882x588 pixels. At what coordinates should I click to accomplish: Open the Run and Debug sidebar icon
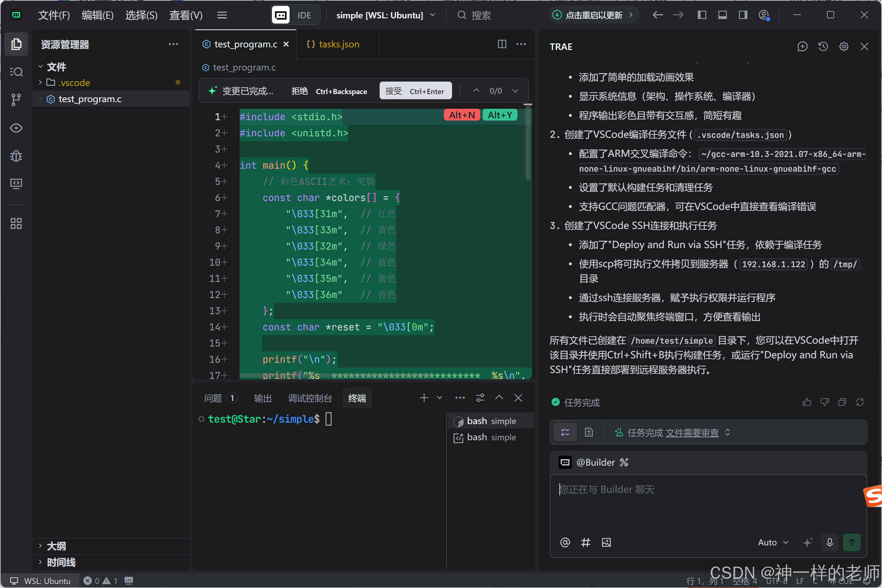(x=16, y=155)
